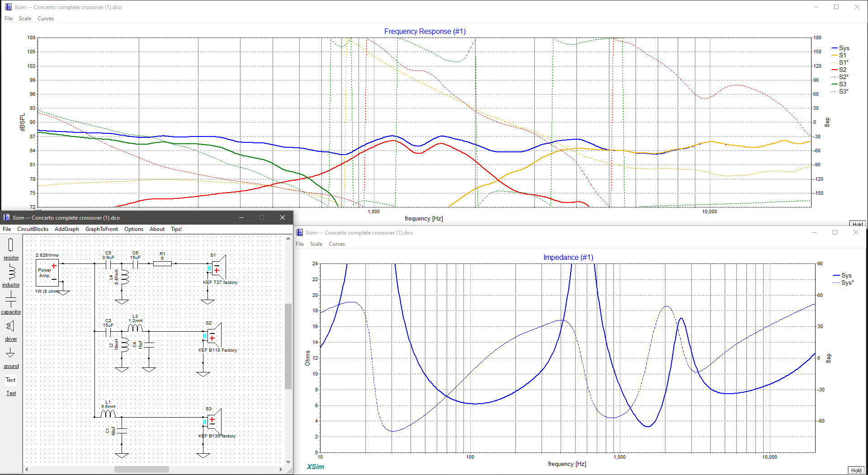Click schematic vertical scrollbar thumb

click(288, 346)
